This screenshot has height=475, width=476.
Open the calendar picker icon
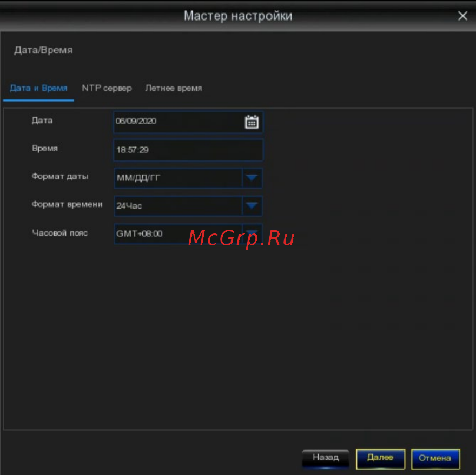pyautogui.click(x=252, y=122)
